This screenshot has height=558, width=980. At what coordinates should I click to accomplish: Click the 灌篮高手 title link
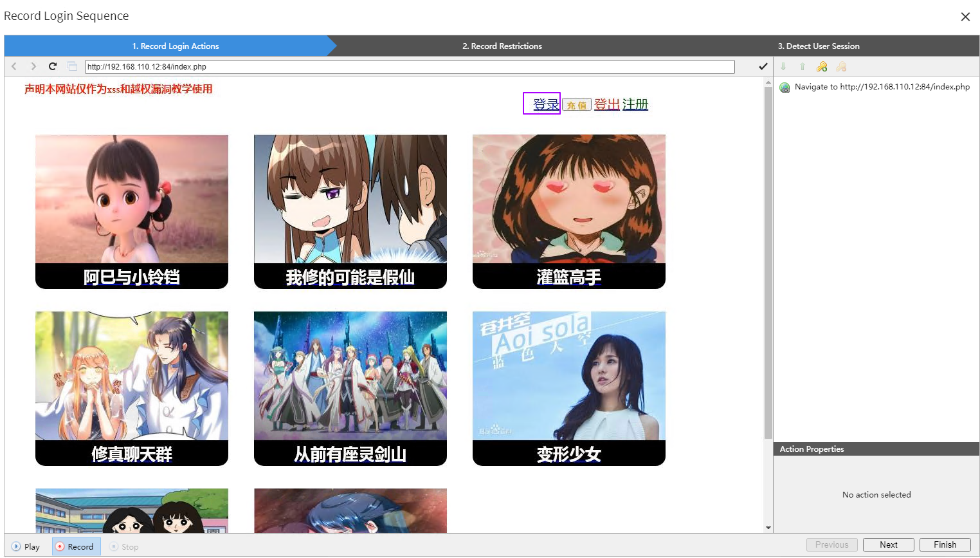tap(569, 277)
